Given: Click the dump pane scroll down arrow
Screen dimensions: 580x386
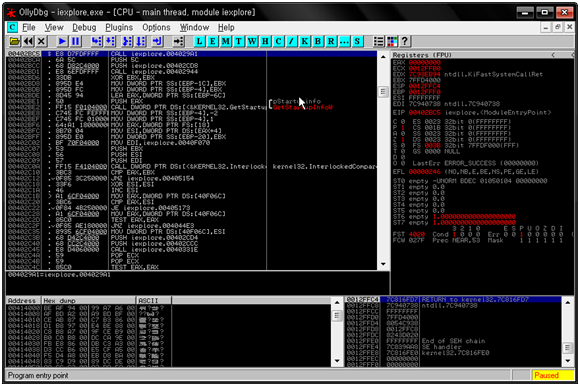Looking at the screenshot, I should point(337,361).
